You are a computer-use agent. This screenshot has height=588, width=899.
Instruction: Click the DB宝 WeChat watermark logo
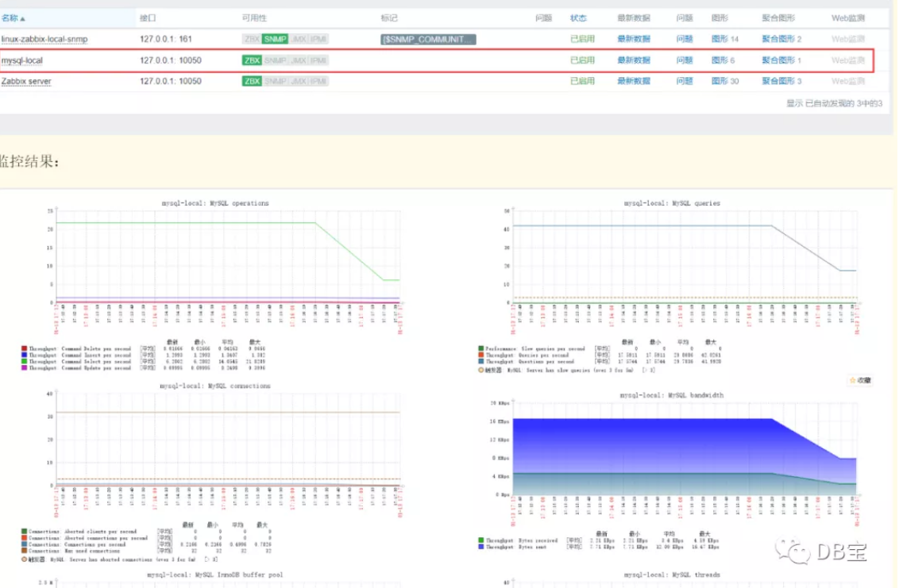tap(821, 551)
